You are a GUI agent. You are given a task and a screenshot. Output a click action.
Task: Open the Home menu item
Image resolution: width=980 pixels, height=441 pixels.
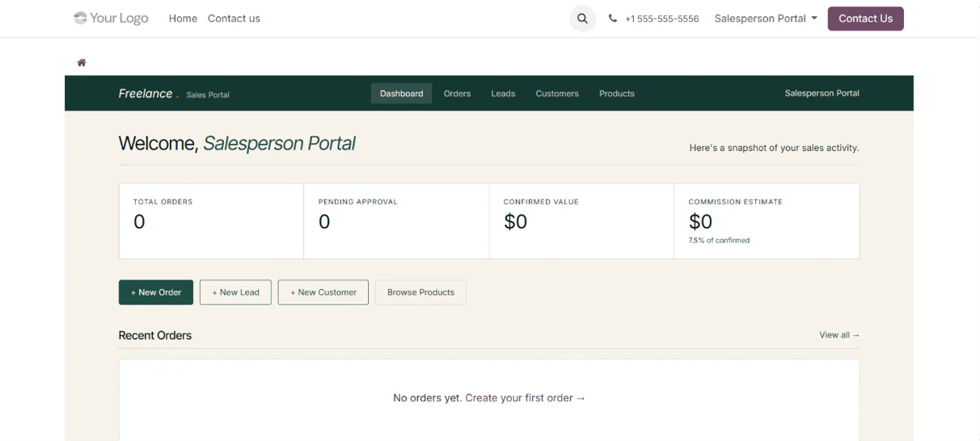(x=183, y=19)
